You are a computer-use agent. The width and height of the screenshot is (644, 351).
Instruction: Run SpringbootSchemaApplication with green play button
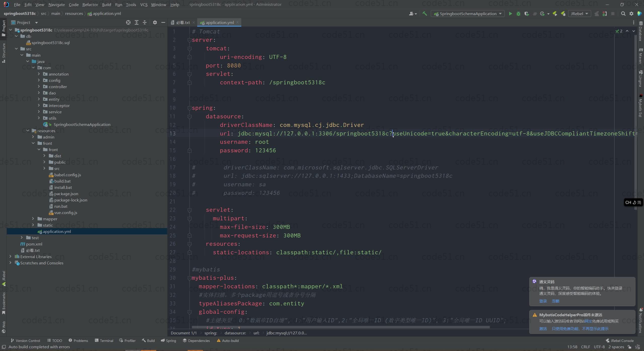(510, 14)
